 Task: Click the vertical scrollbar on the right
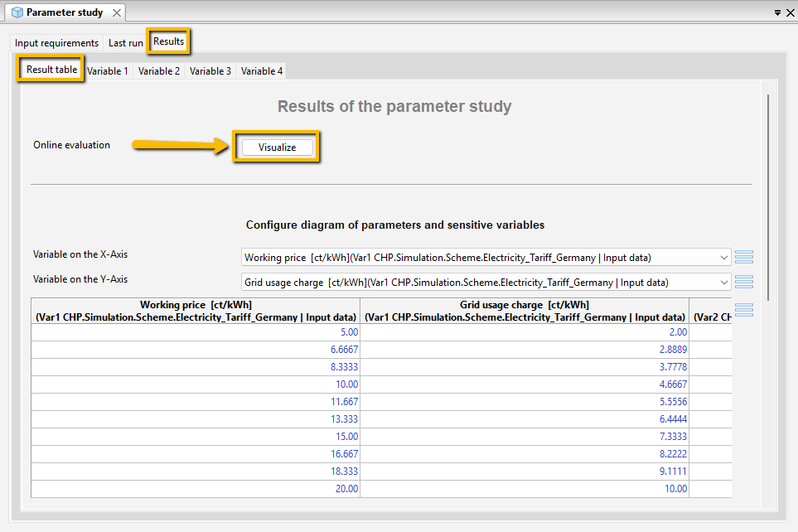[x=768, y=197]
